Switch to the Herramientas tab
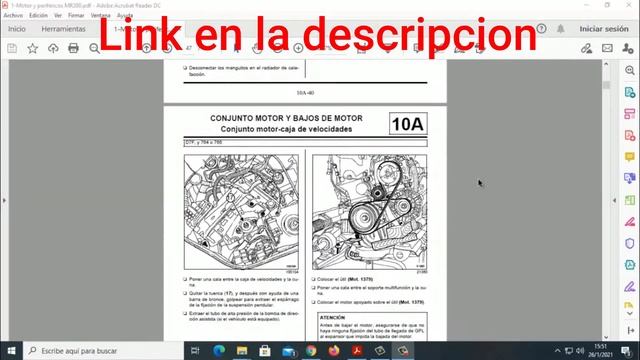640x360 pixels. pos(63,29)
